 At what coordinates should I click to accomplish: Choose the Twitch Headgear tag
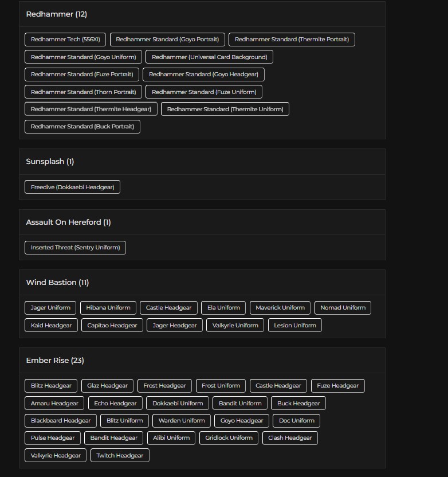(x=120, y=455)
